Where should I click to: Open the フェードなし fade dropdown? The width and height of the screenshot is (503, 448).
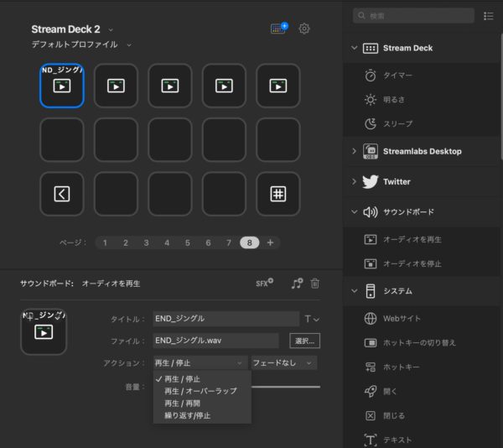(x=283, y=363)
